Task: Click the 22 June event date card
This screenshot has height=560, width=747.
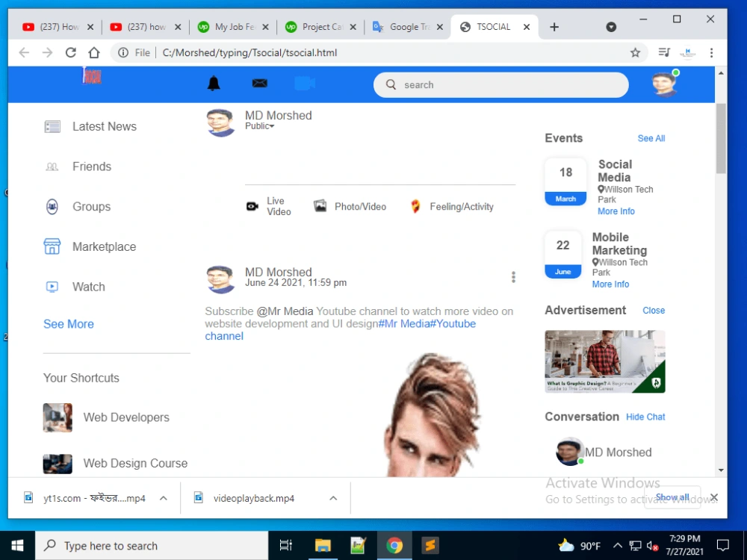Action: point(562,255)
